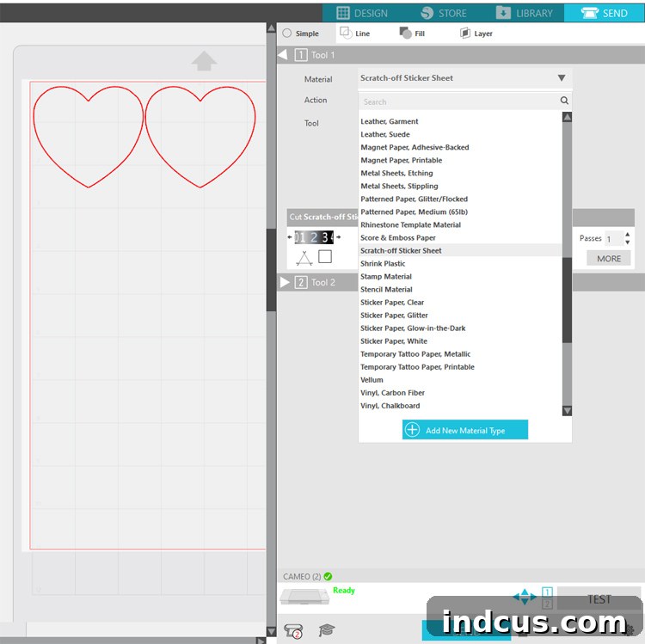The image size is (645, 644).
Task: Select Metal Sheets, Etching
Action: point(396,173)
